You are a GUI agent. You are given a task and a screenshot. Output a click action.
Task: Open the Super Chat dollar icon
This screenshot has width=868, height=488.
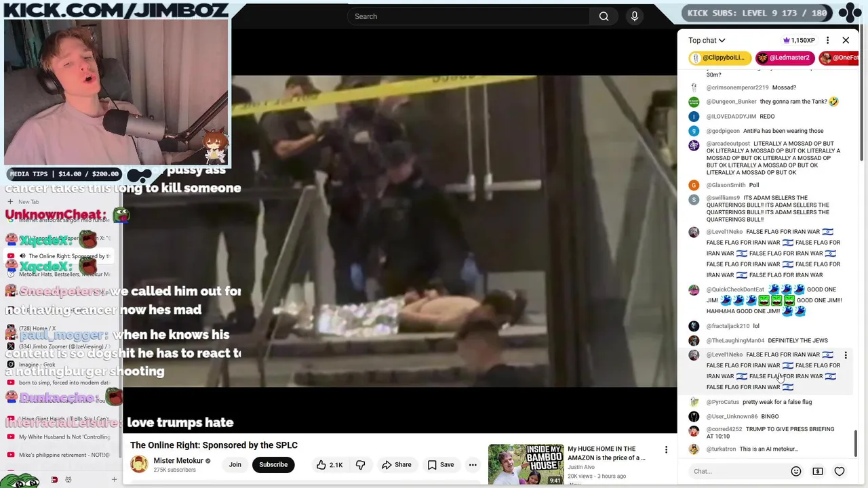click(x=818, y=471)
